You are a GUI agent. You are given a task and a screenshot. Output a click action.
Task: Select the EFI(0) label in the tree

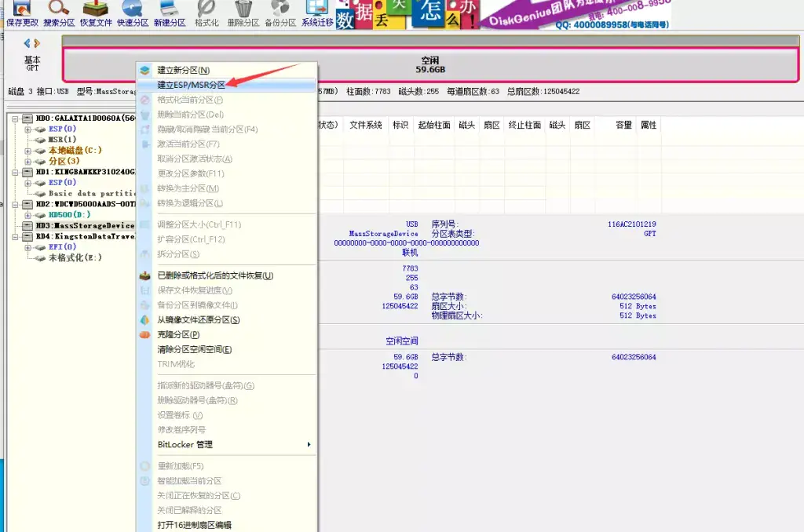62,247
